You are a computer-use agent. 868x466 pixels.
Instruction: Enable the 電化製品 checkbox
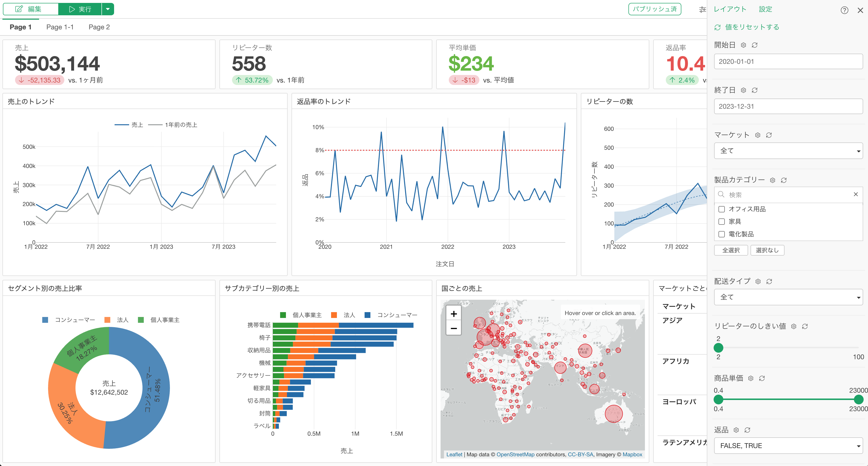[x=721, y=234]
